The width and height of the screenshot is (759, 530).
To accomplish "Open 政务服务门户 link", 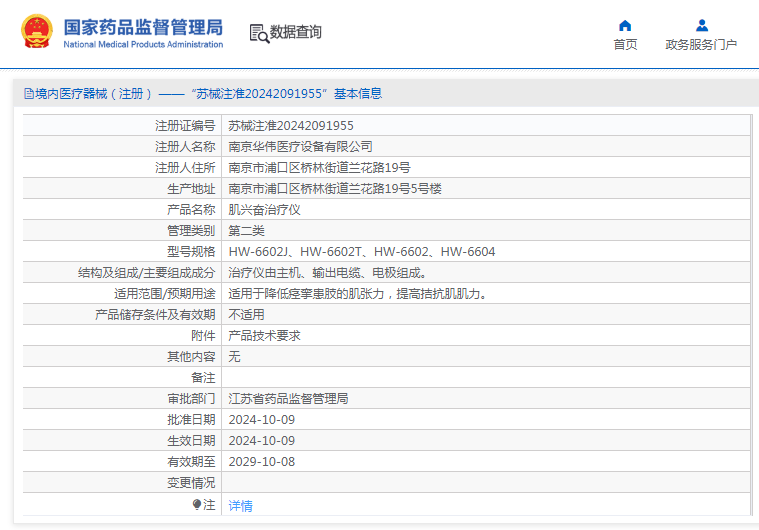I will [x=701, y=45].
